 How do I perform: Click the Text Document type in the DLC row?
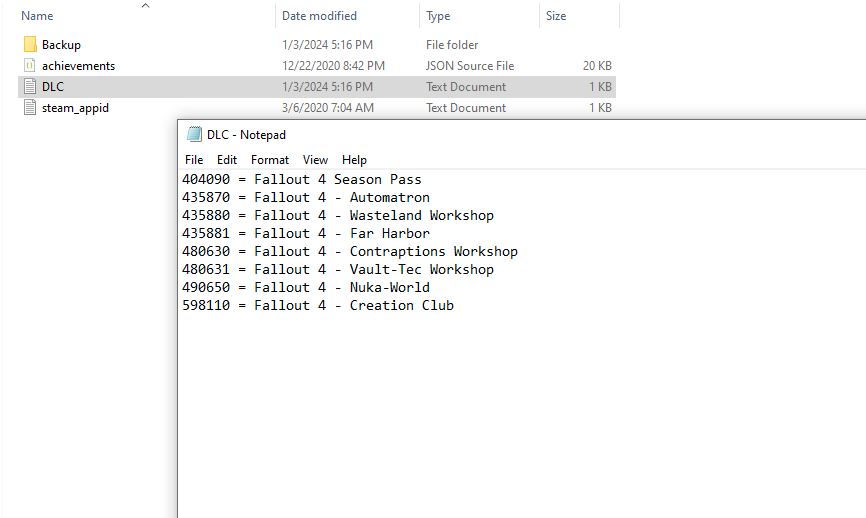pyautogui.click(x=466, y=87)
